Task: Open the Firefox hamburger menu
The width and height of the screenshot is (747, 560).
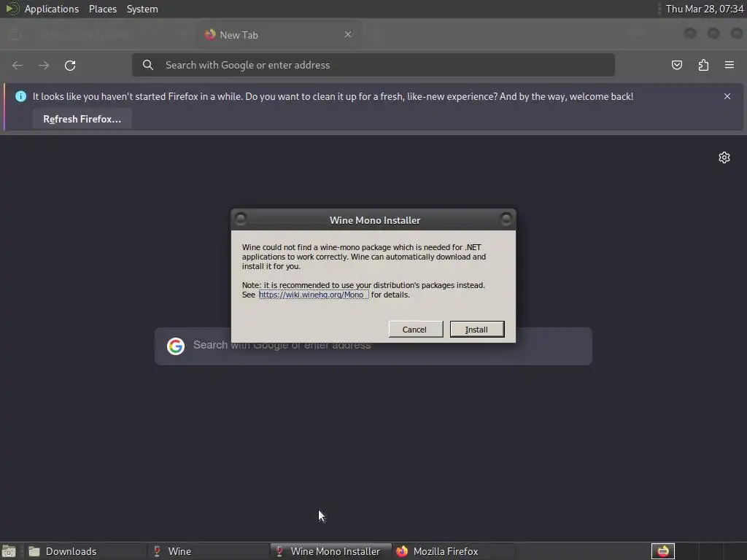Action: click(729, 65)
